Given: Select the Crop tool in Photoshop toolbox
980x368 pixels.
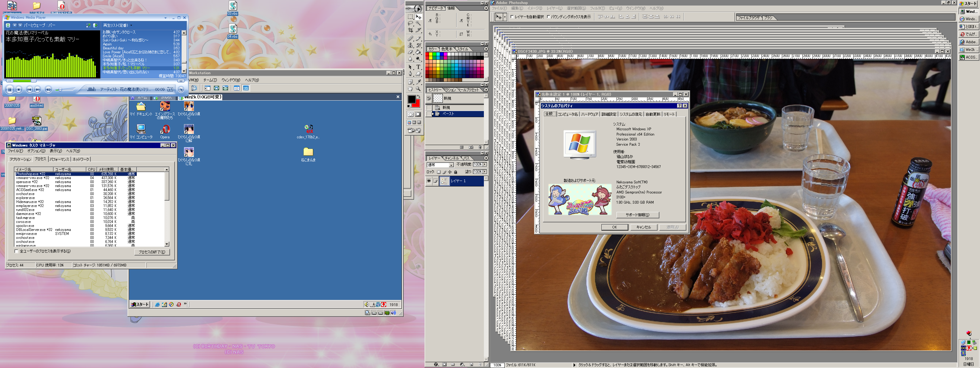Looking at the screenshot, I should [x=410, y=30].
